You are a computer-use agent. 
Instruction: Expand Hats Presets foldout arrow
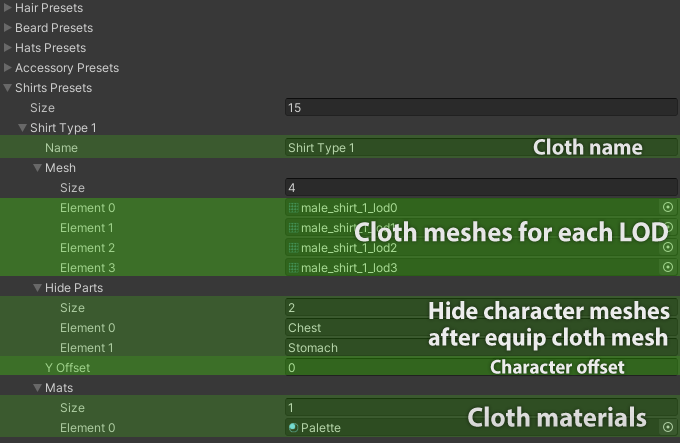click(8, 48)
